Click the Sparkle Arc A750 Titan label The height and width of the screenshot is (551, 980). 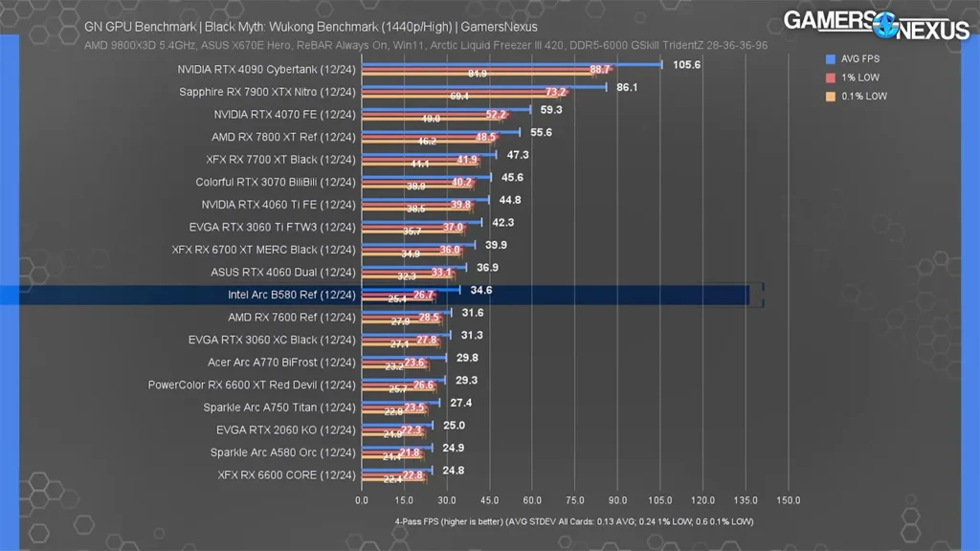click(x=279, y=408)
